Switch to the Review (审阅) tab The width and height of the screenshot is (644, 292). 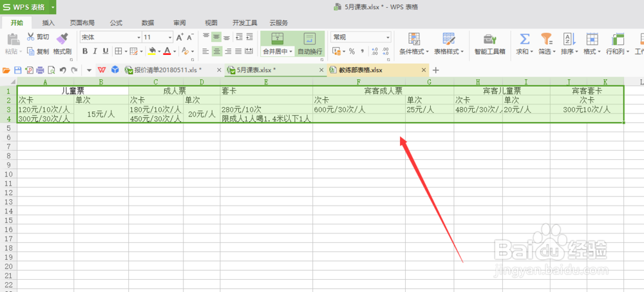coord(180,23)
